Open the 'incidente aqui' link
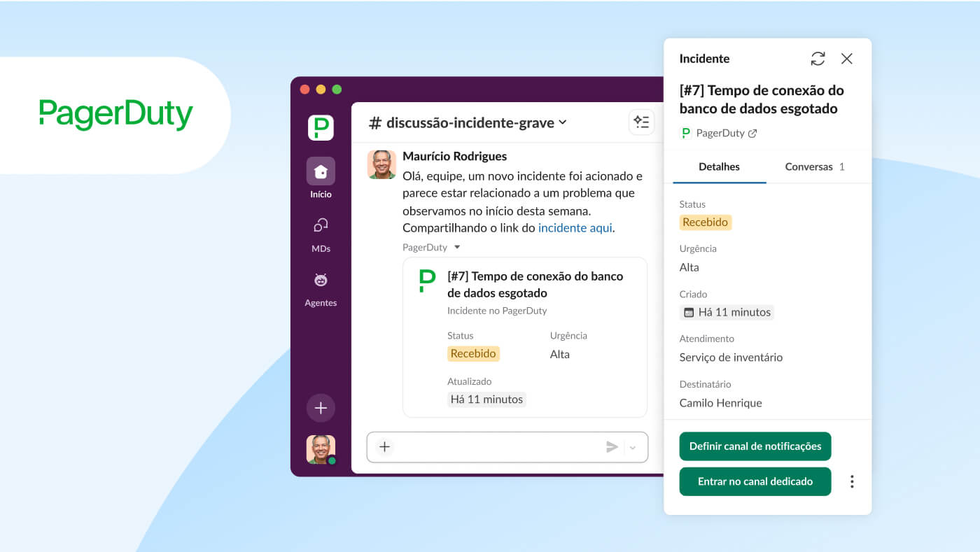The height and width of the screenshot is (552, 980). pos(575,227)
